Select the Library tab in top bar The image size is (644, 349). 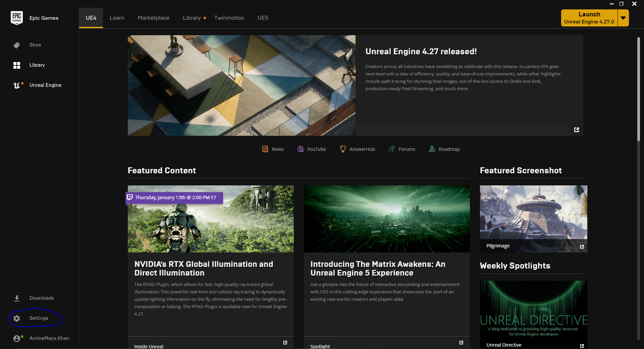point(192,18)
